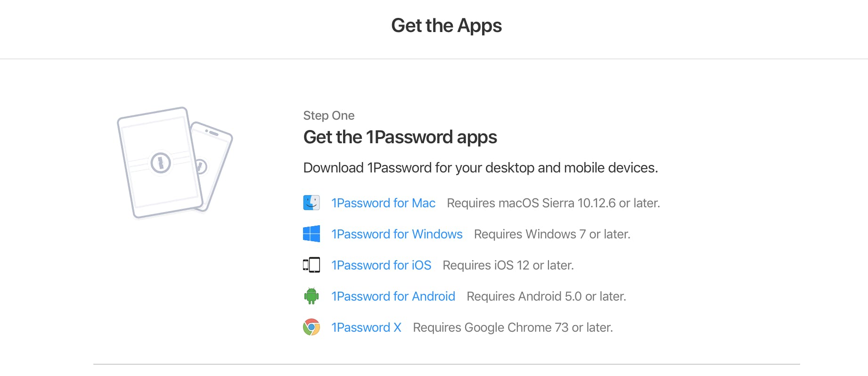This screenshot has width=868, height=376.
Task: Click the green Android robot icon
Action: [x=311, y=296]
